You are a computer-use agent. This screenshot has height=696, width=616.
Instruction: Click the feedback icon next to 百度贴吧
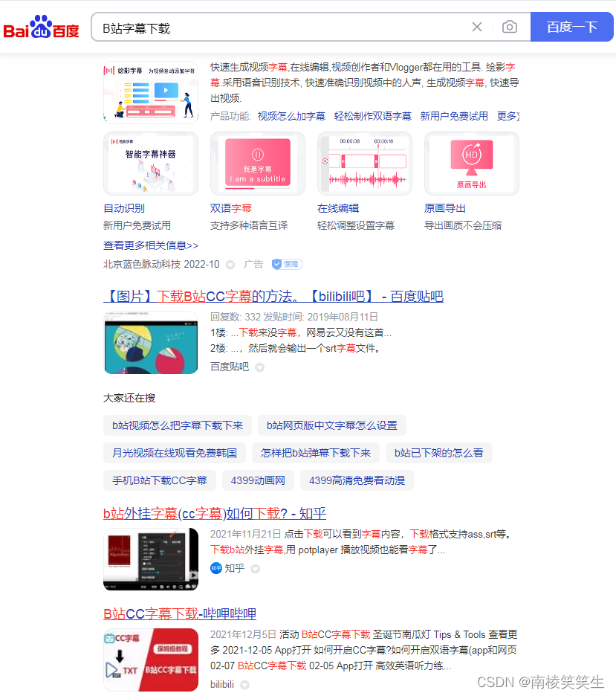click(x=259, y=367)
